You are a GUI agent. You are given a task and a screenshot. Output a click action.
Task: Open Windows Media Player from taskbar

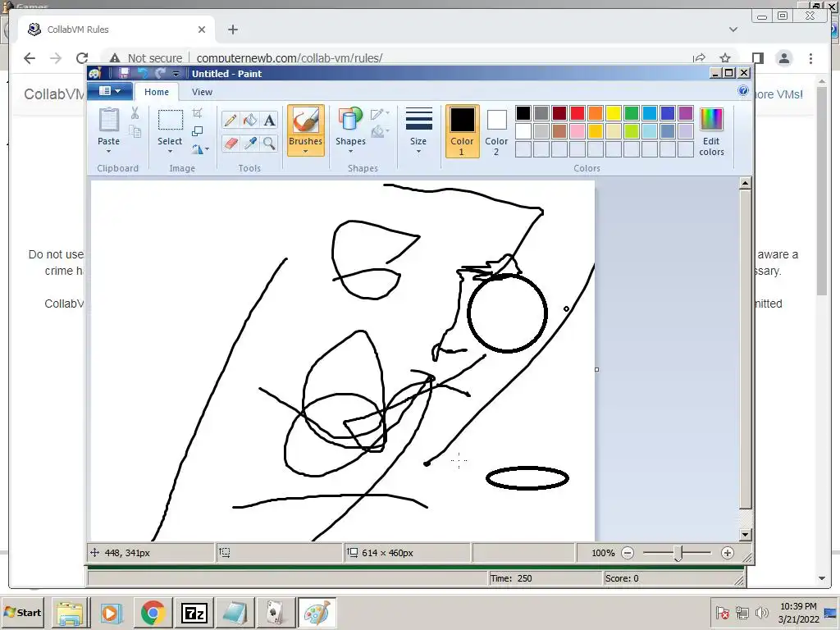click(112, 612)
